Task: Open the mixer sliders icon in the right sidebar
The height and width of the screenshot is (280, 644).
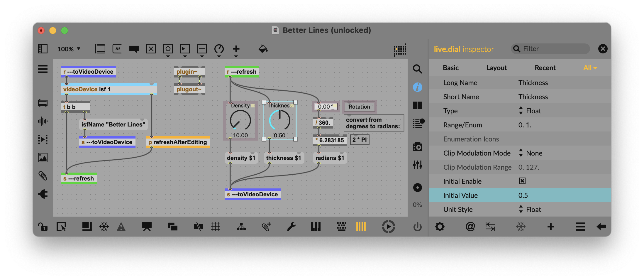Action: click(417, 165)
